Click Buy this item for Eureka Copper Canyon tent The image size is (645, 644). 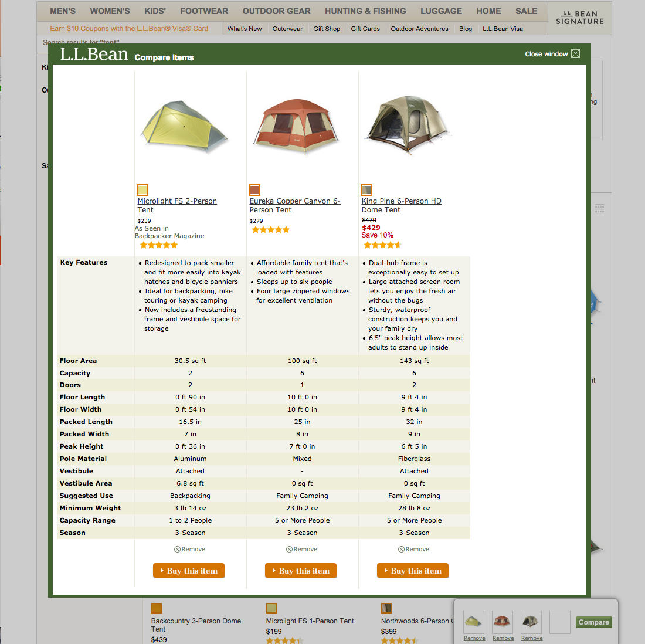coord(301,570)
